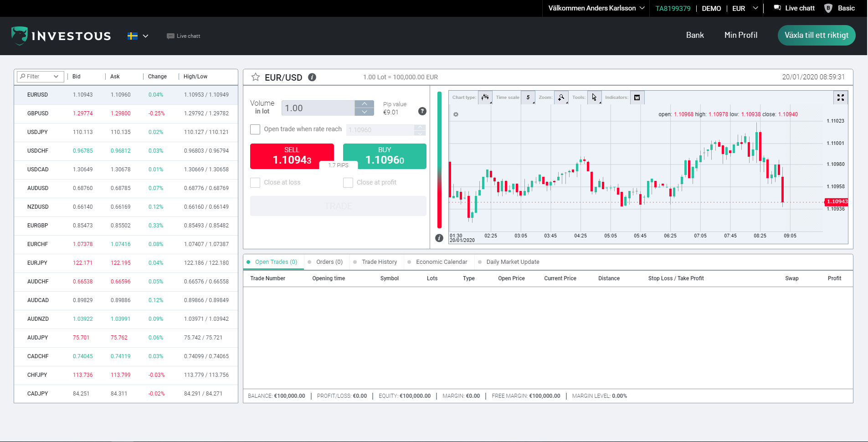Sort by the Change column header
Image resolution: width=868 pixels, height=442 pixels.
[x=157, y=77]
